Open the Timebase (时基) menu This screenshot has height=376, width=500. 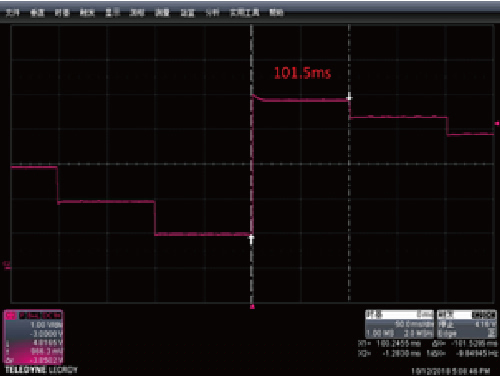(62, 12)
